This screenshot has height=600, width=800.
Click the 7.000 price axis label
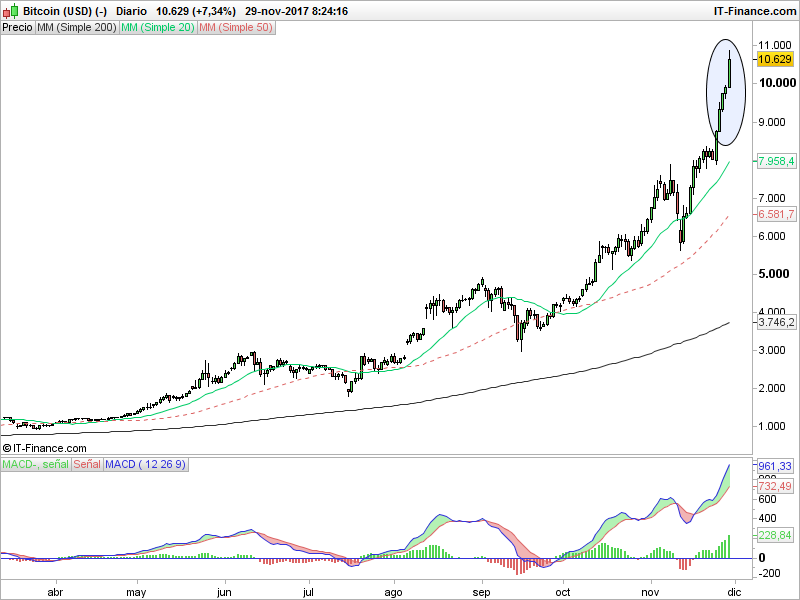click(772, 198)
